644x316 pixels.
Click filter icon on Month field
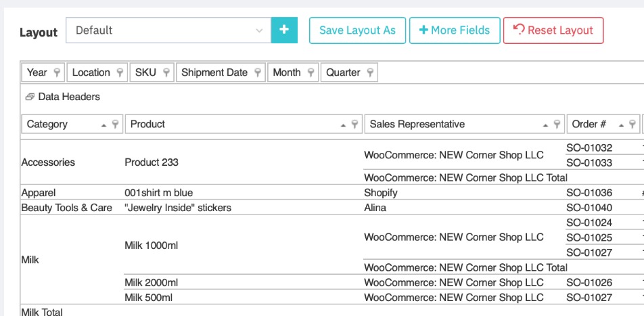(x=310, y=72)
